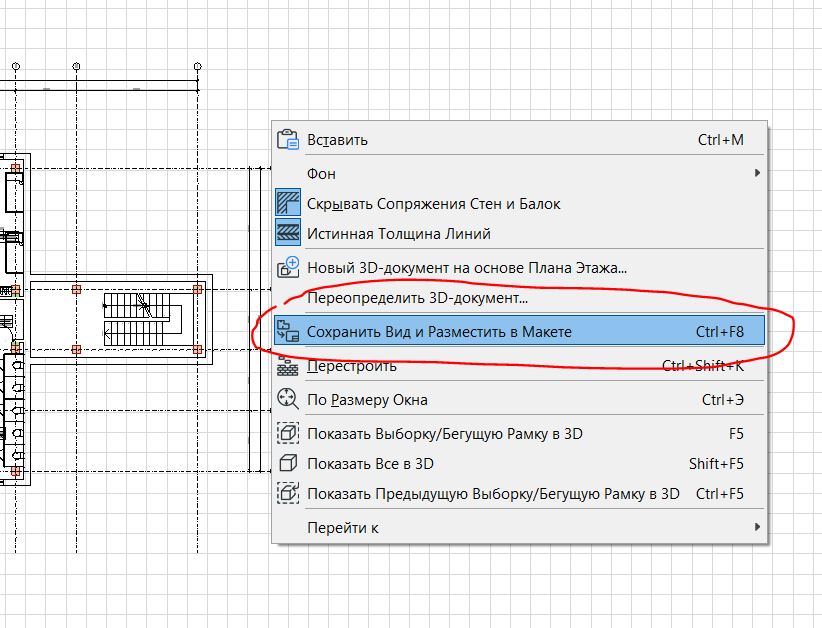This screenshot has width=822, height=628.
Task: Choose Переопределить 3D-документ entry
Action: [x=519, y=298]
